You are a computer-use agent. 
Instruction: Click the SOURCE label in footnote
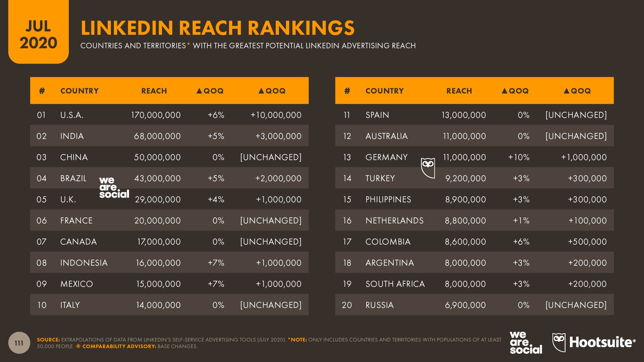[x=49, y=340]
